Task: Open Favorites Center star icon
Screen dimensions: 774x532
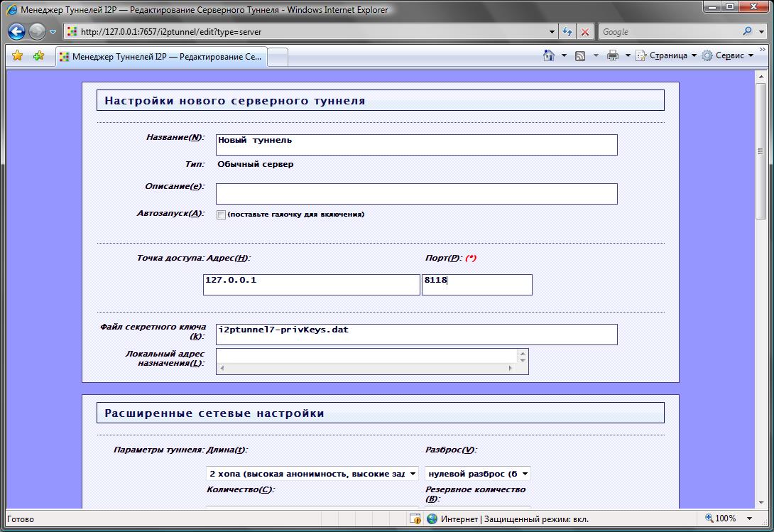Action: click(x=18, y=55)
